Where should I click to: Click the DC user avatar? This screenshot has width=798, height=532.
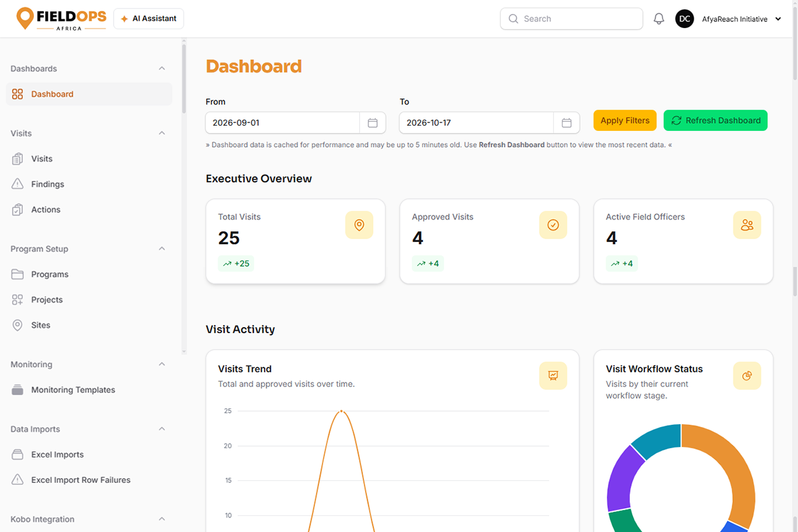pyautogui.click(x=685, y=19)
